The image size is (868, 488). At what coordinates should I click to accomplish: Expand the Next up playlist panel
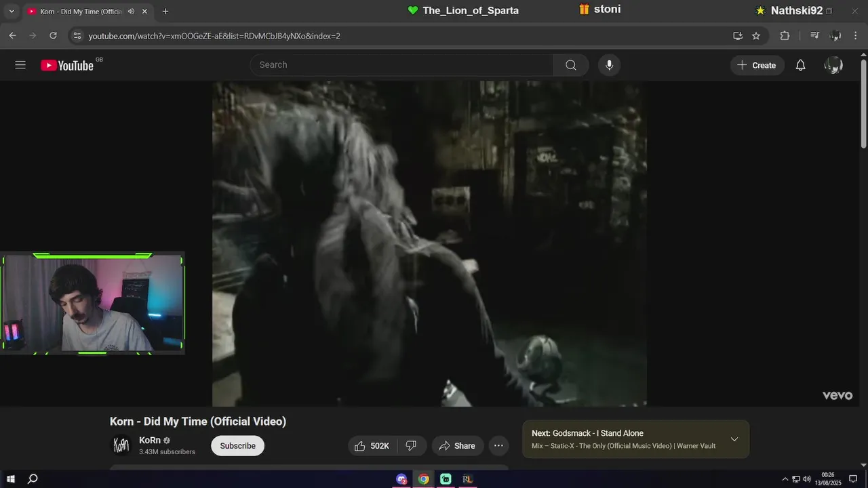[x=734, y=439]
